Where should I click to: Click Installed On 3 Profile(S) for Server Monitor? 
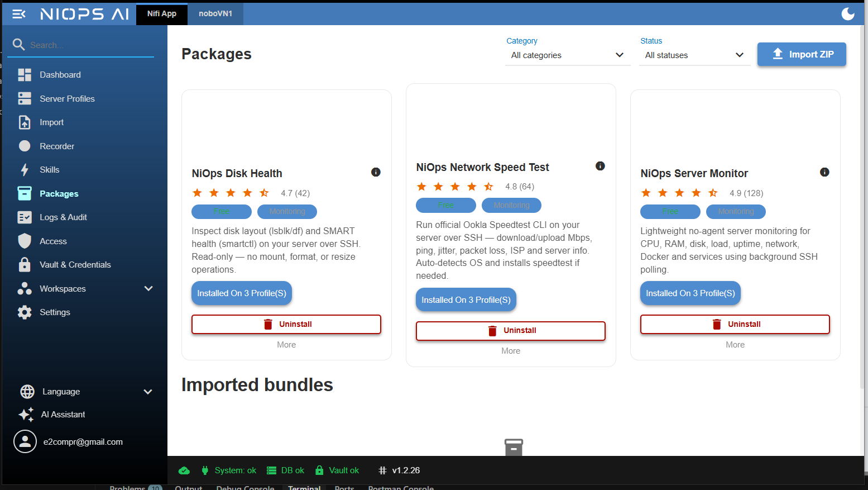[x=690, y=293]
